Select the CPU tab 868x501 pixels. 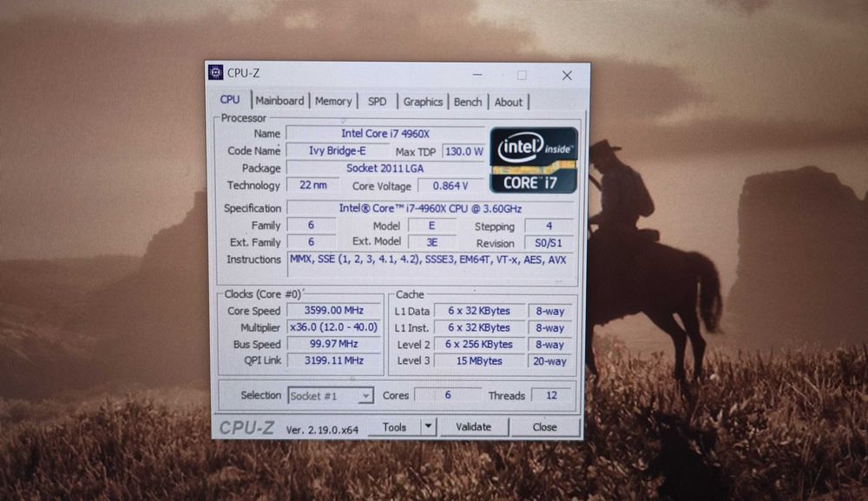(x=230, y=100)
